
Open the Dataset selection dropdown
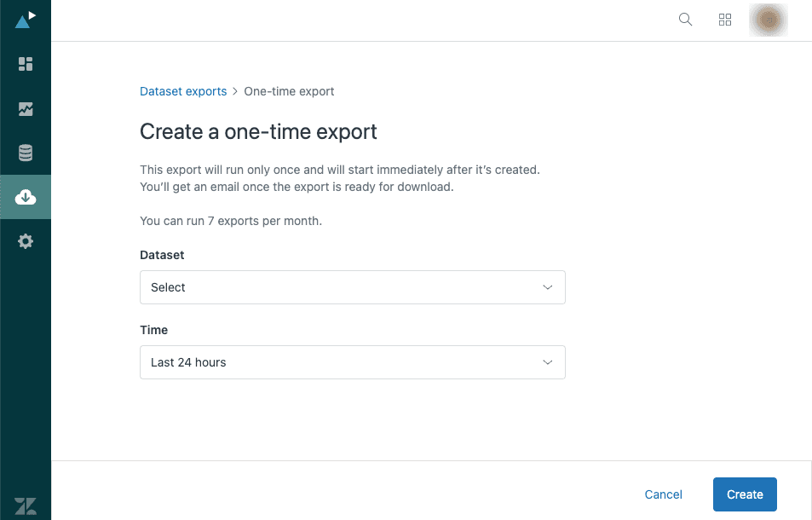[352, 287]
